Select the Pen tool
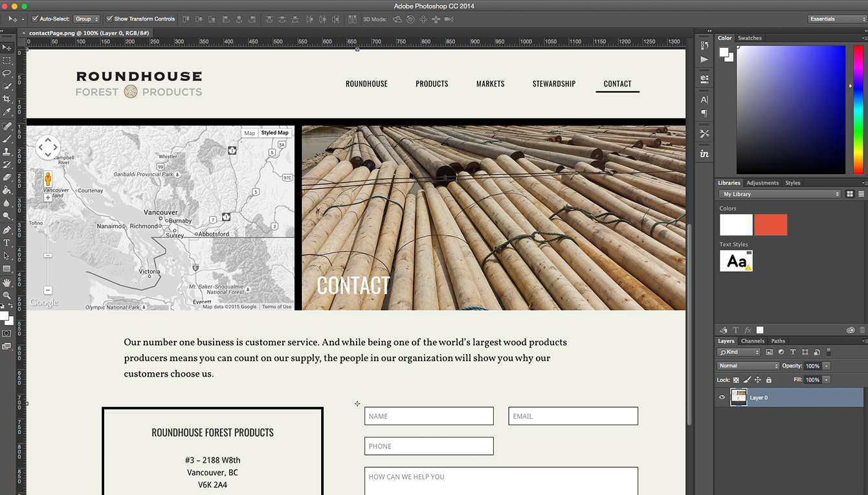 [x=6, y=230]
